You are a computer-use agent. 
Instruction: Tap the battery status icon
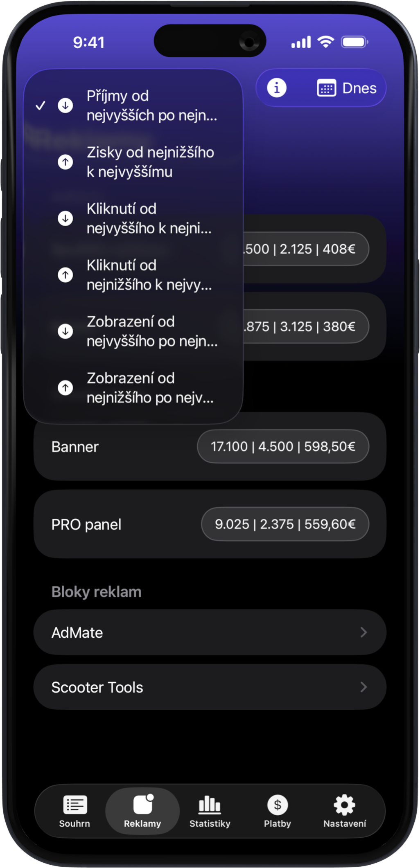(x=355, y=42)
